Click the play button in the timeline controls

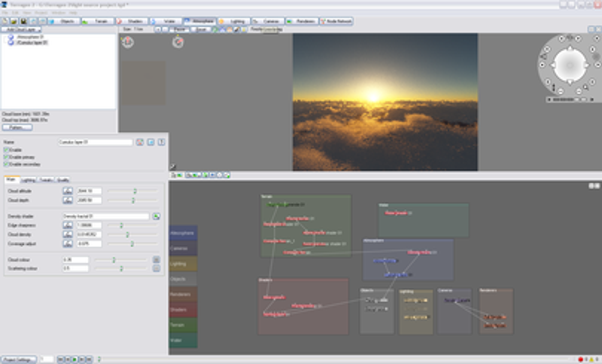(75, 359)
